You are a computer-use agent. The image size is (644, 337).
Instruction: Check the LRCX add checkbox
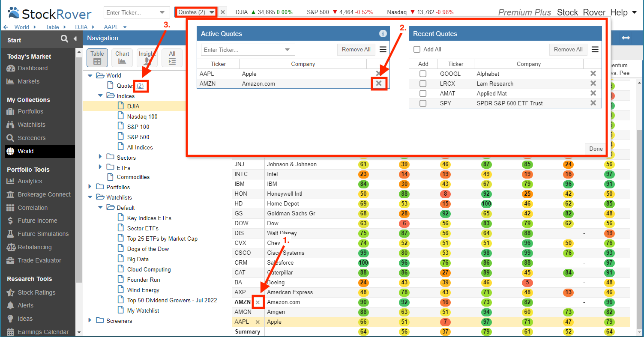pyautogui.click(x=423, y=84)
